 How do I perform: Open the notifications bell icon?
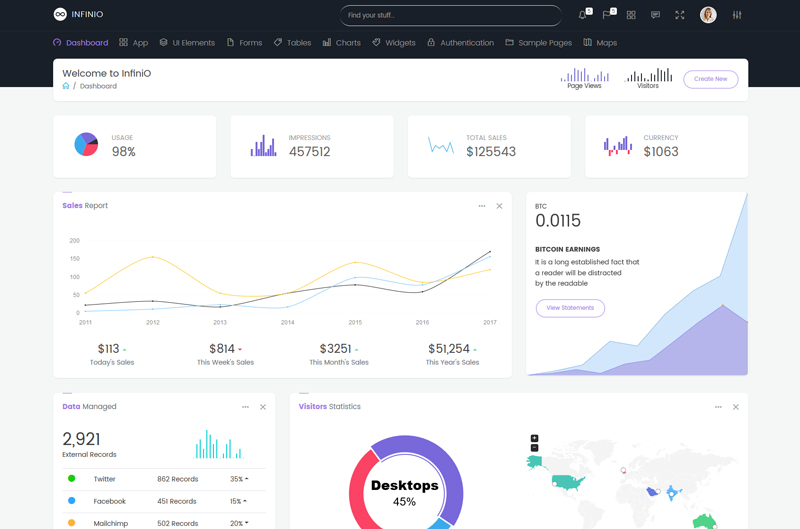(x=583, y=15)
